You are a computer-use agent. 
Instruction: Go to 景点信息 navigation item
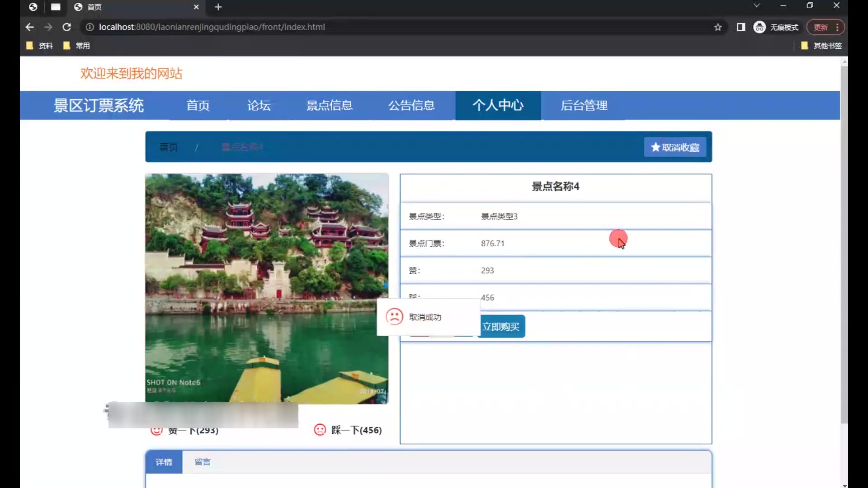[x=329, y=105]
